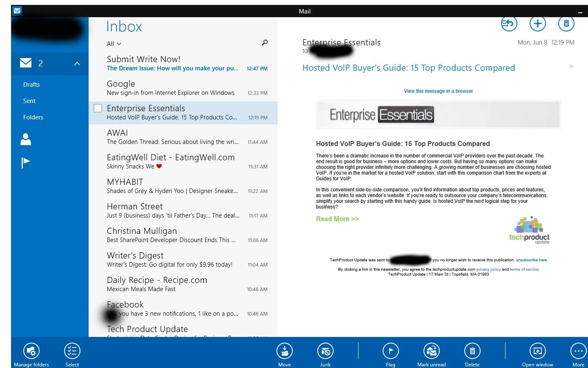The image size is (588, 368).
Task: Enable Select mode from the app bar
Action: coord(72,351)
